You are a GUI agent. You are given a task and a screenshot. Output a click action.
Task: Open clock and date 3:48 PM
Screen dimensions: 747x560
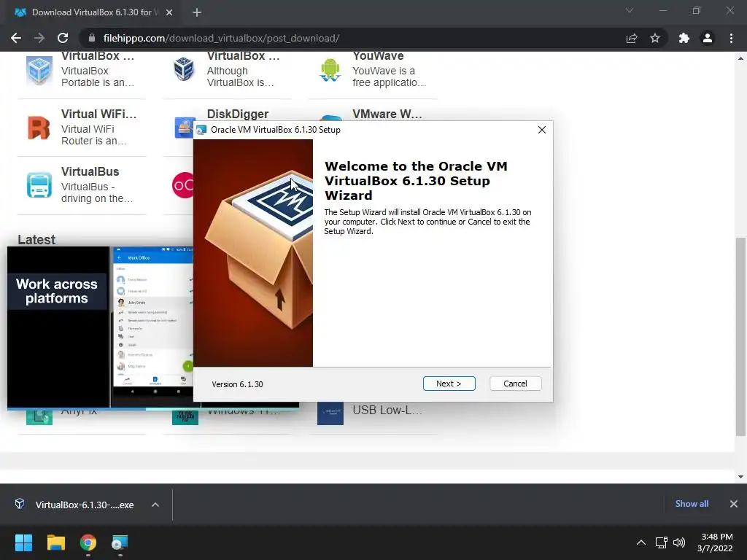click(715, 542)
